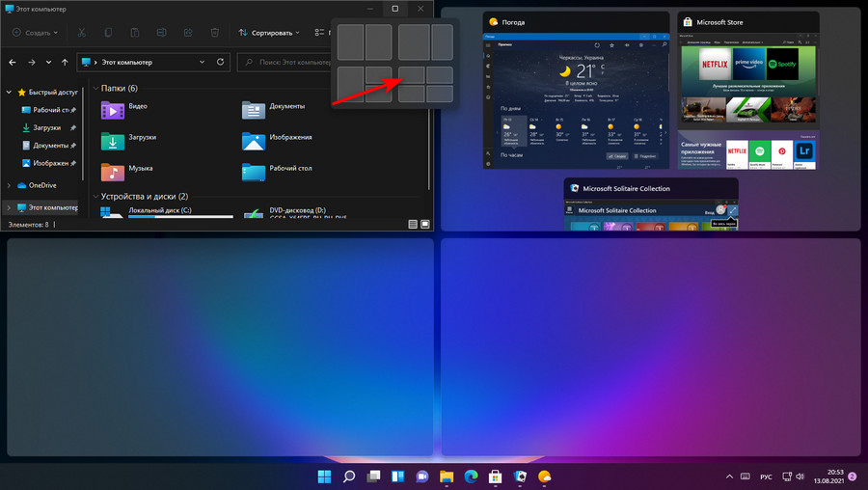Collapse the Быстрый доступ tree node
The image size is (868, 490).
pos(9,93)
